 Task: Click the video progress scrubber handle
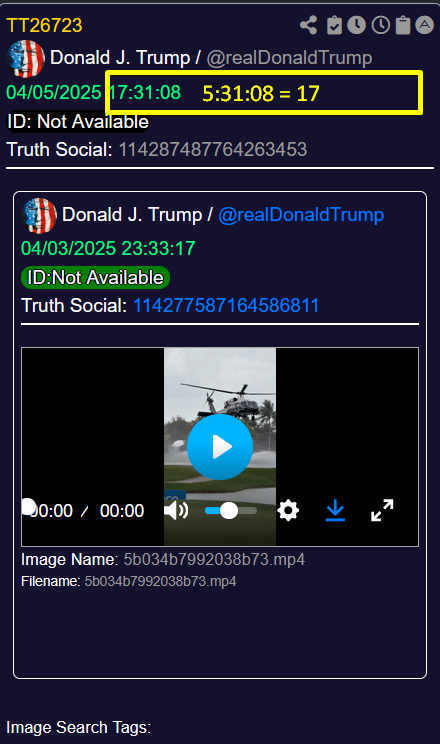28,506
